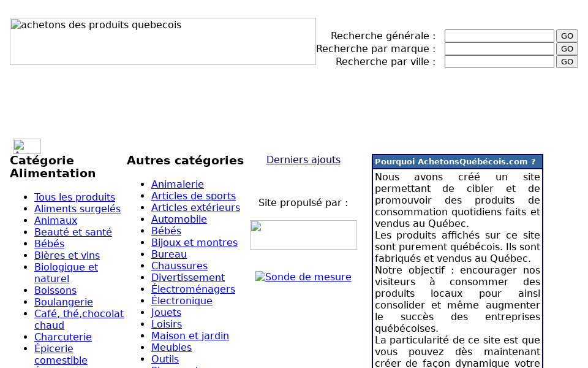Click the Recherche par marque input field
588x368 pixels.
coord(499,48)
